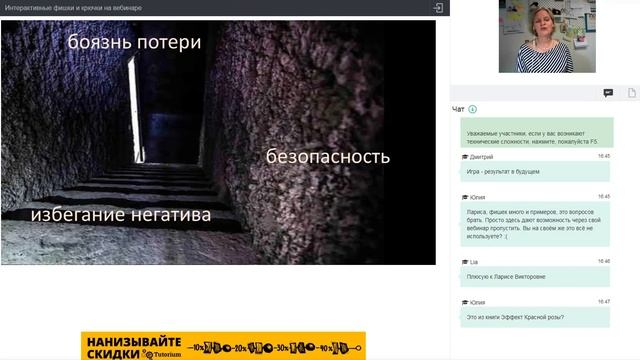Viewport: 640px width, 360px height.
Task: Click the 16:46 timestamp on Lia's message
Action: click(604, 261)
